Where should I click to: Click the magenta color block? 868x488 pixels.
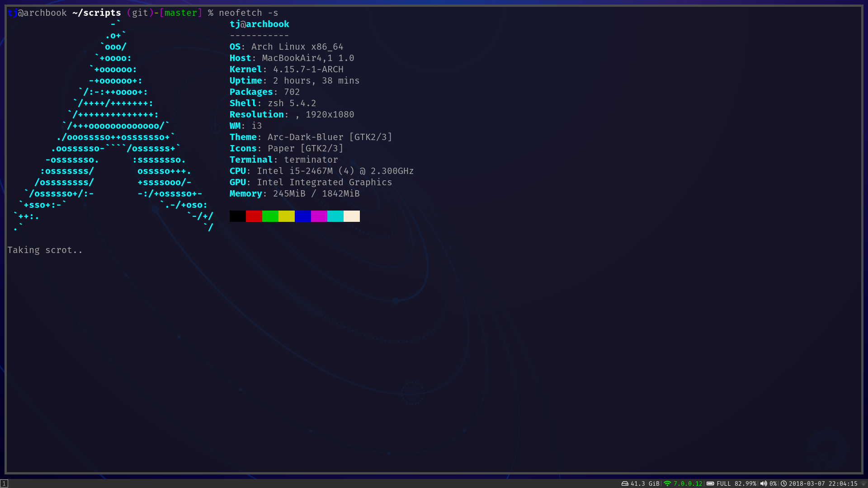pos(319,216)
